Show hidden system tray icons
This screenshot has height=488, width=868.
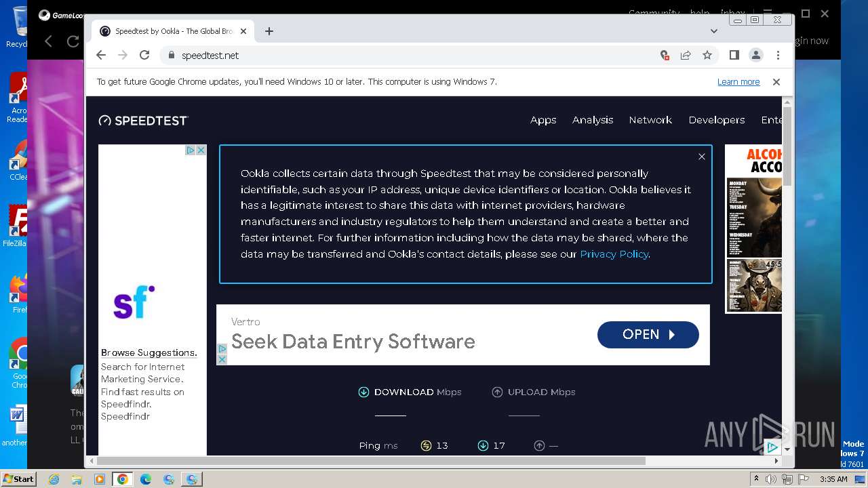point(756,479)
